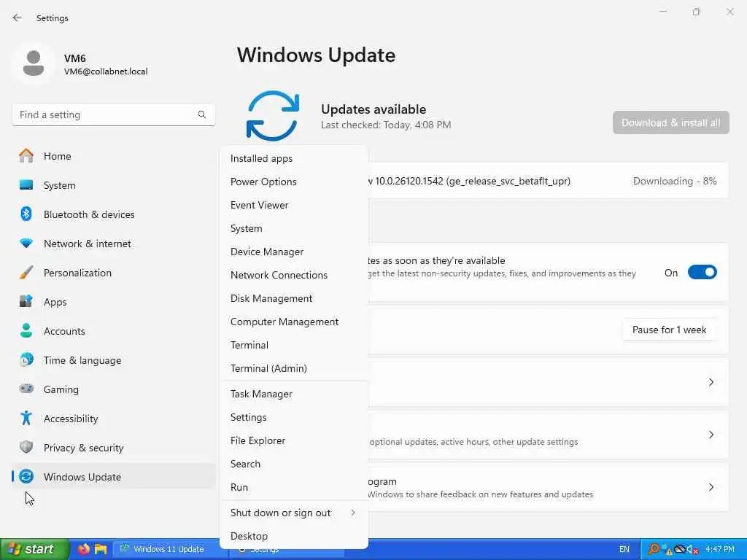This screenshot has height=560, width=747.
Task: Choose Run from the context menu
Action: [x=294, y=488]
